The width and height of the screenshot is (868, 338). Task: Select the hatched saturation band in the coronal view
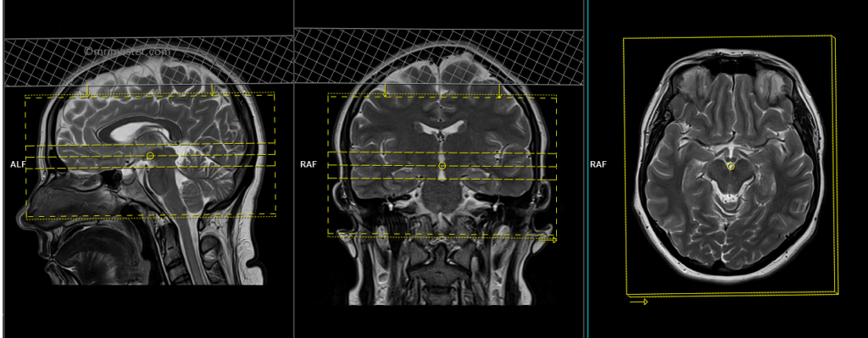pyautogui.click(x=438, y=57)
